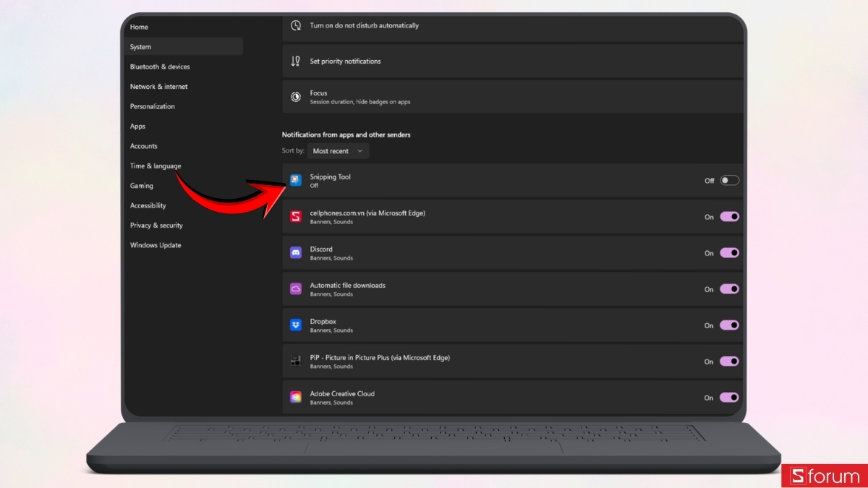Open Accessibility settings
This screenshot has width=868, height=488.
148,205
